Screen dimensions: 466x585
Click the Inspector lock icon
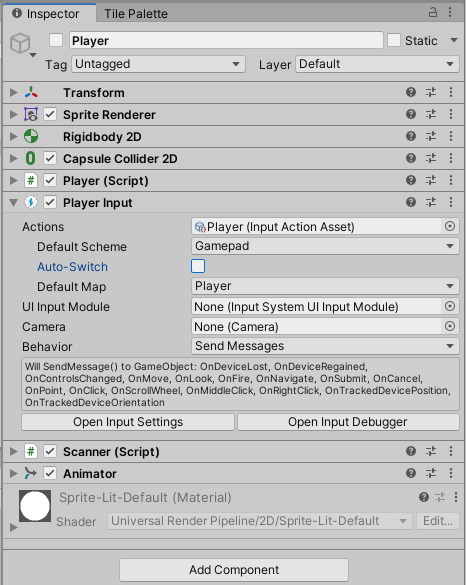pyautogui.click(x=432, y=12)
